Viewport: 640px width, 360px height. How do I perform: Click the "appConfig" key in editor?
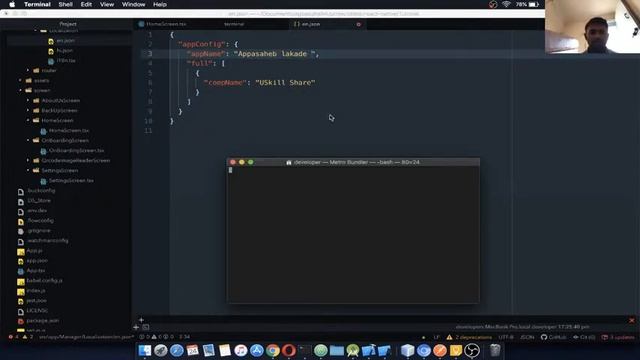tap(202, 44)
